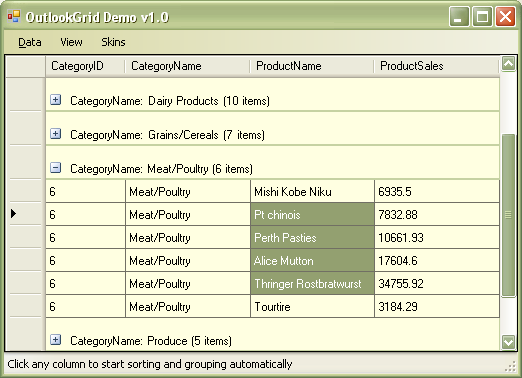Sort by the ProductSales column header

tap(437, 66)
